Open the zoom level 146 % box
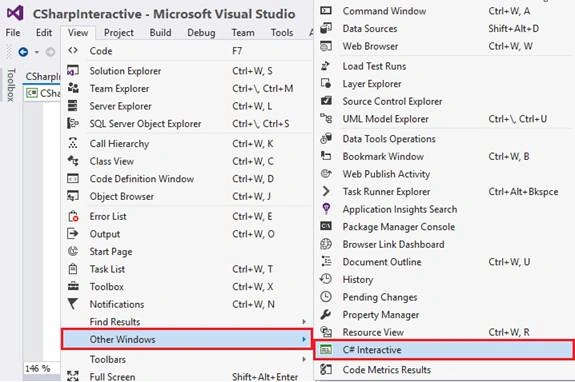The width and height of the screenshot is (575, 382). click(41, 368)
